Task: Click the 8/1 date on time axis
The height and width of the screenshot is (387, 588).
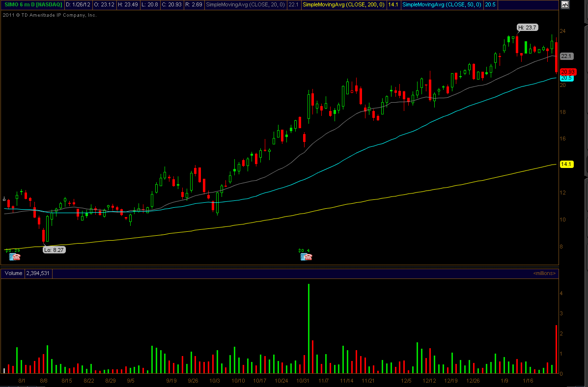Action: [x=22, y=381]
